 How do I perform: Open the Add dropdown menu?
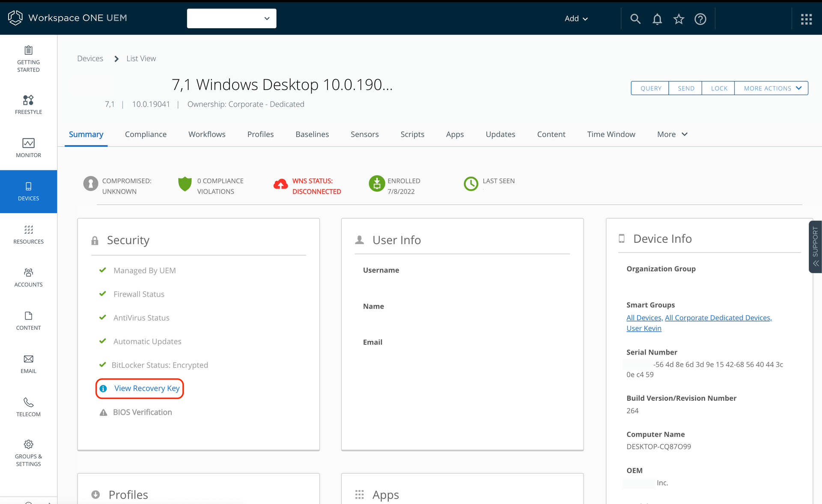point(576,18)
